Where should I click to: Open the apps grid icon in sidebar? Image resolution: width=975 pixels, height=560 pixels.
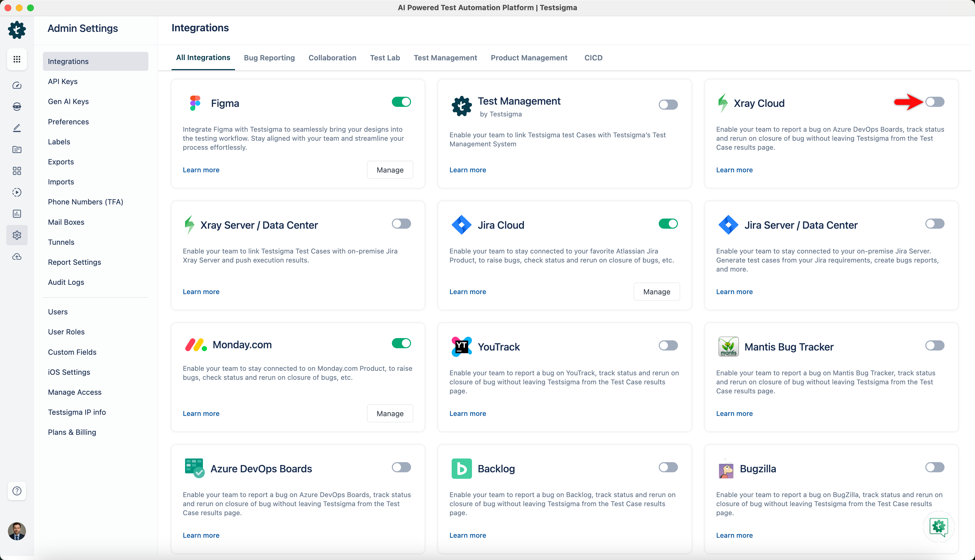pos(17,59)
